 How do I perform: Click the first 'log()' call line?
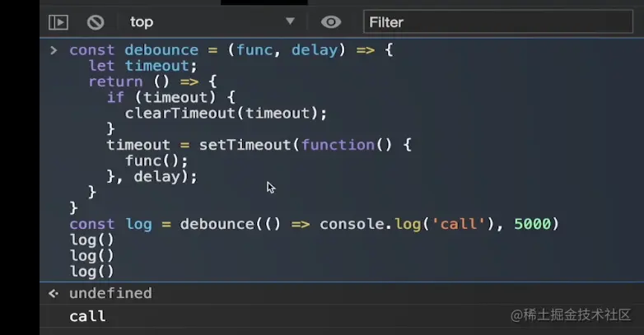pos(91,240)
